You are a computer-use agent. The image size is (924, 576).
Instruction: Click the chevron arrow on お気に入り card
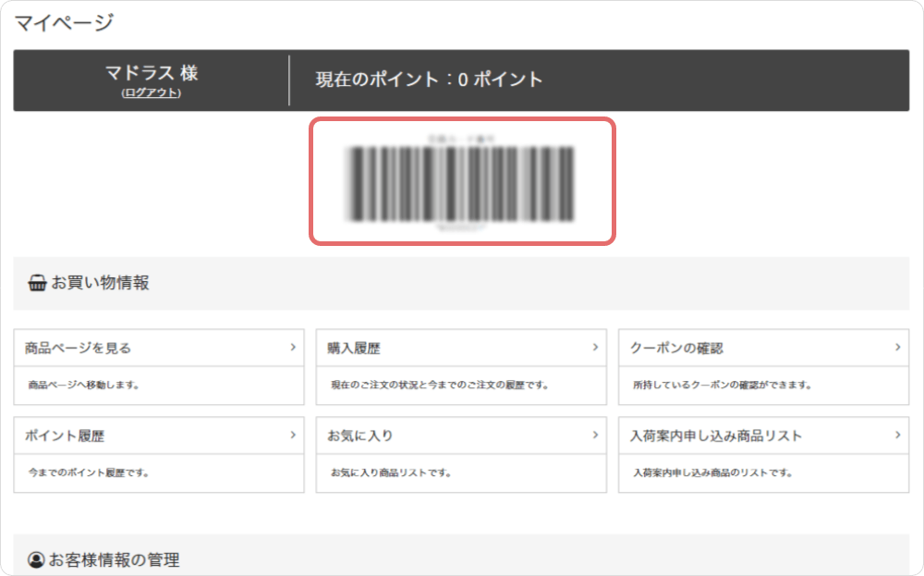click(595, 435)
